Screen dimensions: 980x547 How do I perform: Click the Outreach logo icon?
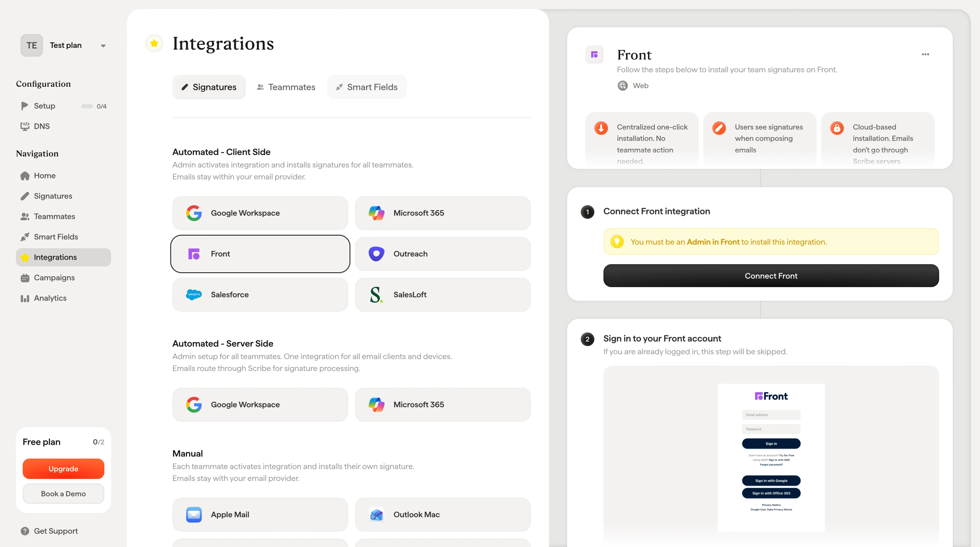click(376, 254)
